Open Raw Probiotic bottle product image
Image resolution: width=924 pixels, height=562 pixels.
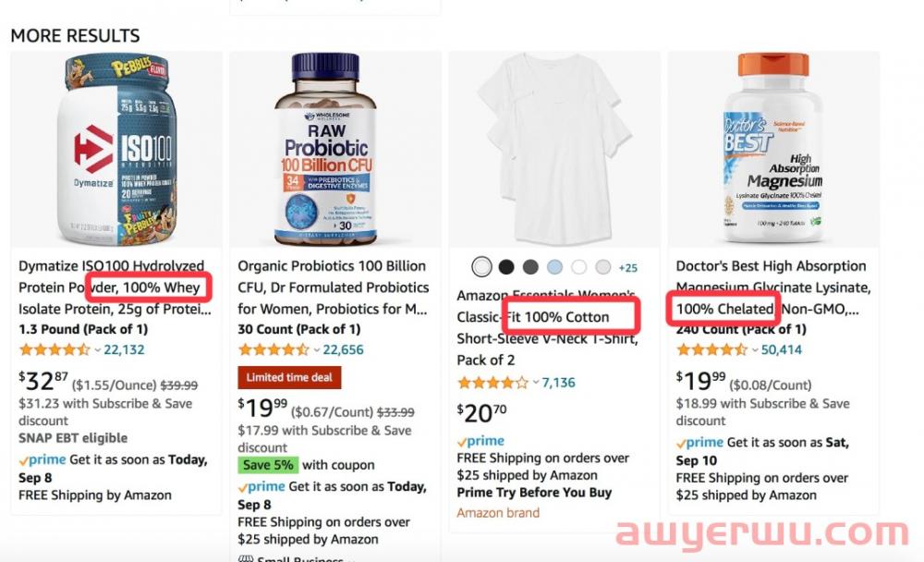click(x=326, y=149)
